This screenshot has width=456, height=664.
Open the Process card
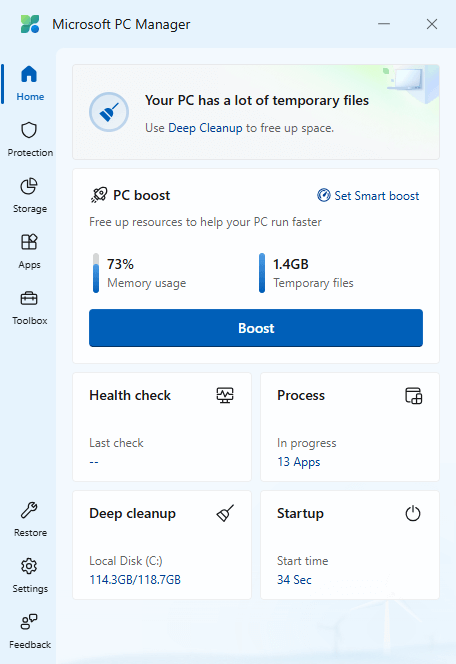tap(350, 427)
